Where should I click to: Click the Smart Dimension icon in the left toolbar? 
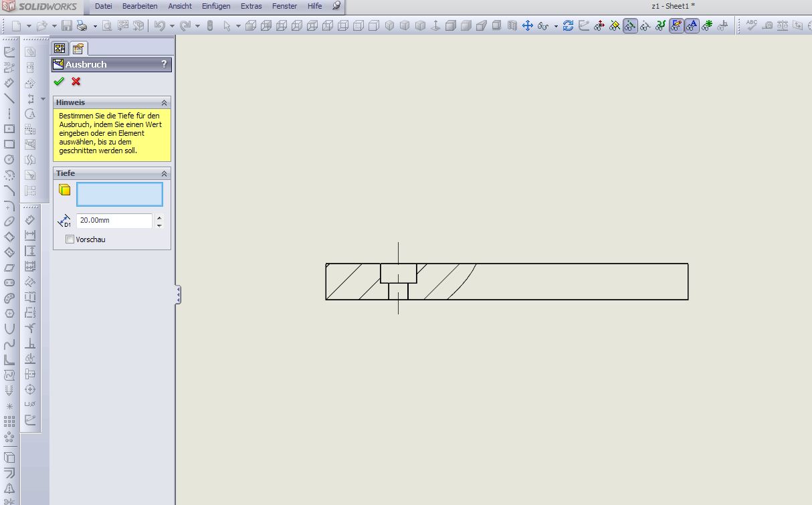coord(9,83)
